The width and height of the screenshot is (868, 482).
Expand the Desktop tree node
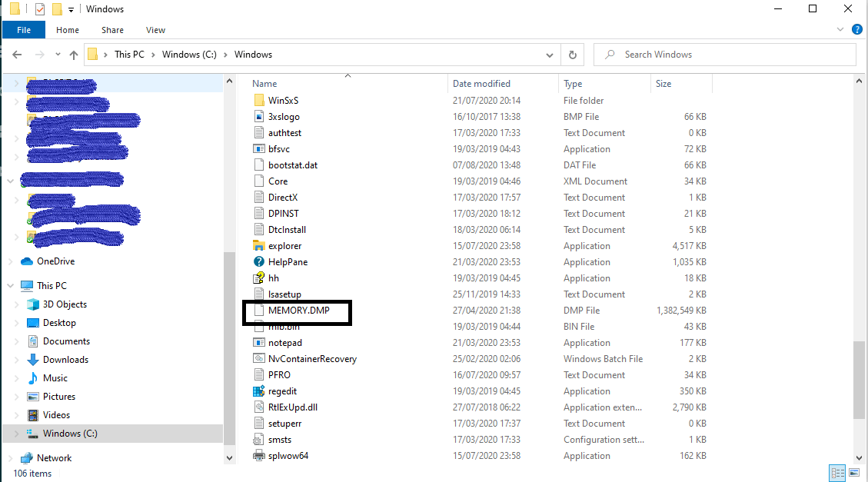(17, 323)
